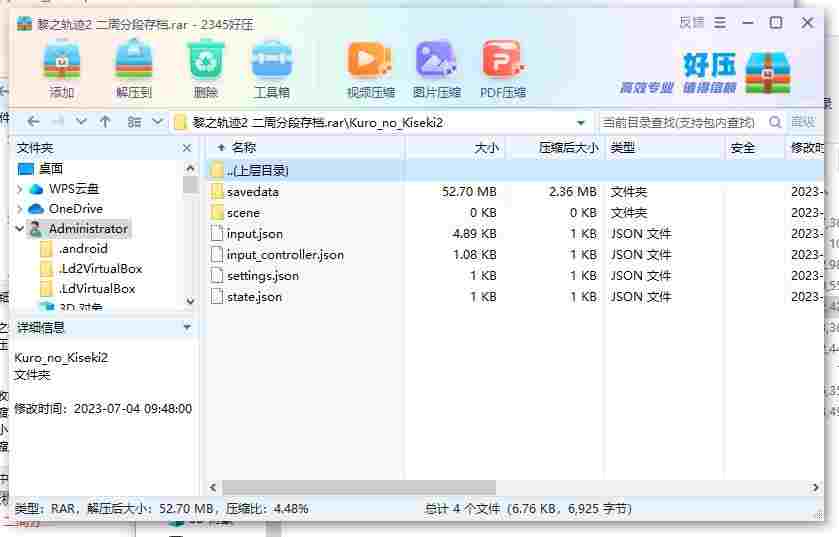Select Administrator in folder tree
The image size is (839, 537).
pos(88,229)
